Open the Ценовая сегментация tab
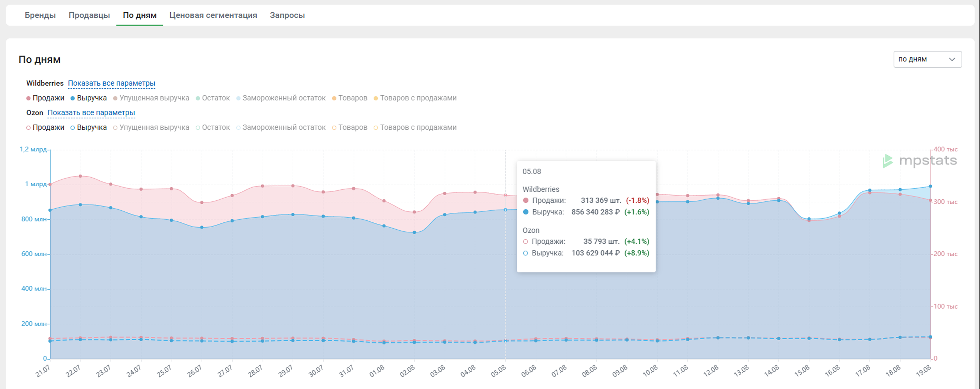The image size is (980, 389). (213, 15)
